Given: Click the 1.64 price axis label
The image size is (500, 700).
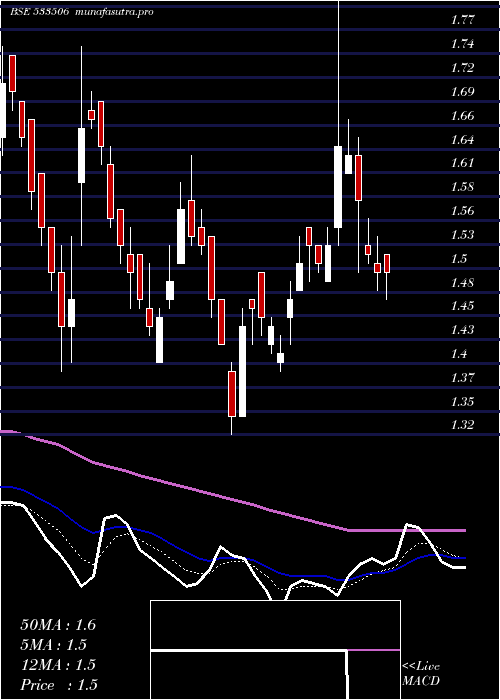Looking at the screenshot, I should pyautogui.click(x=462, y=140).
